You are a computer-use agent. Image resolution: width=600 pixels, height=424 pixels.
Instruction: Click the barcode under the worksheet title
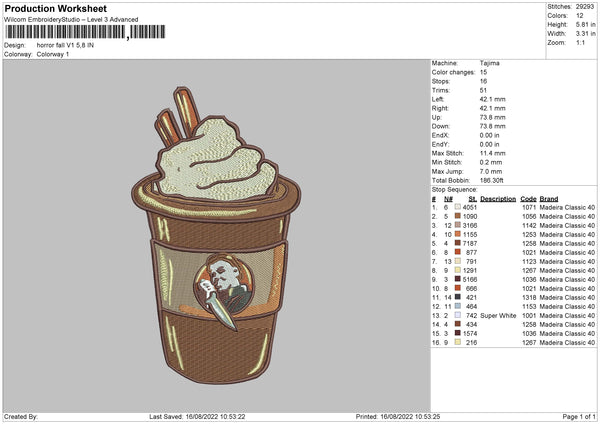pyautogui.click(x=85, y=32)
